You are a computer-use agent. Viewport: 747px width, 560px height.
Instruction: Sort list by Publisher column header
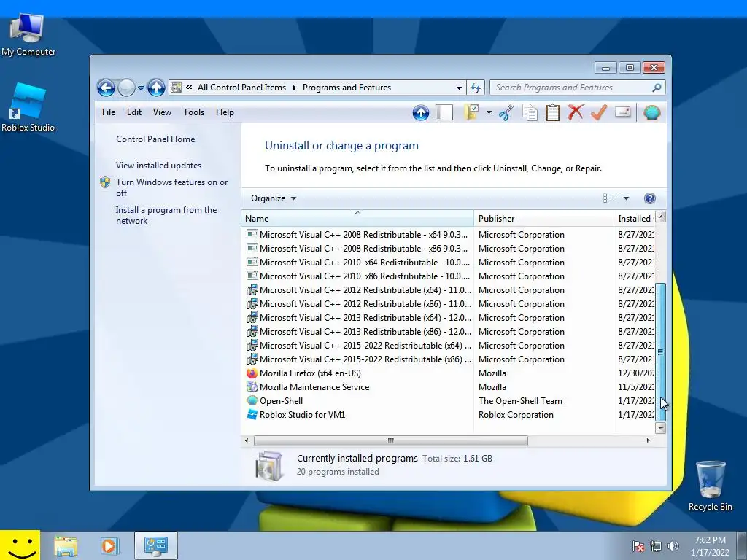click(x=543, y=219)
